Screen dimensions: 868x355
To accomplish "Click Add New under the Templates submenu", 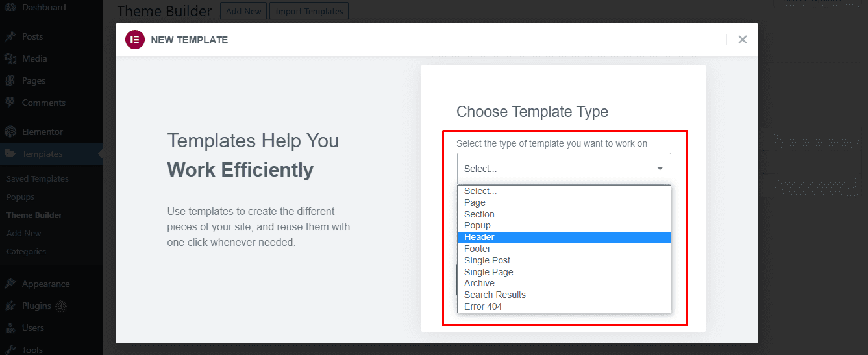I will pyautogui.click(x=23, y=233).
